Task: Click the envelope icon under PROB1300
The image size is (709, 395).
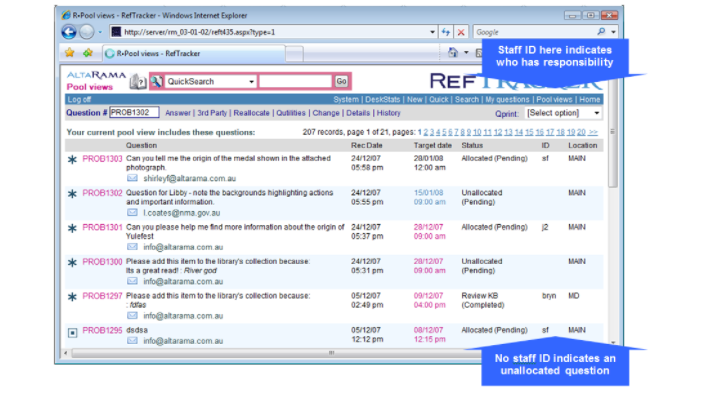Action: point(132,281)
